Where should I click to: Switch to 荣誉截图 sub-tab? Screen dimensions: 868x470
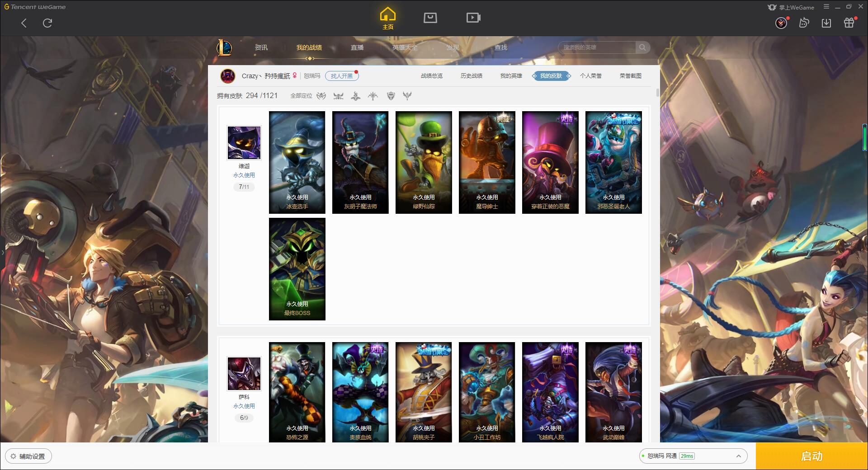coord(631,76)
